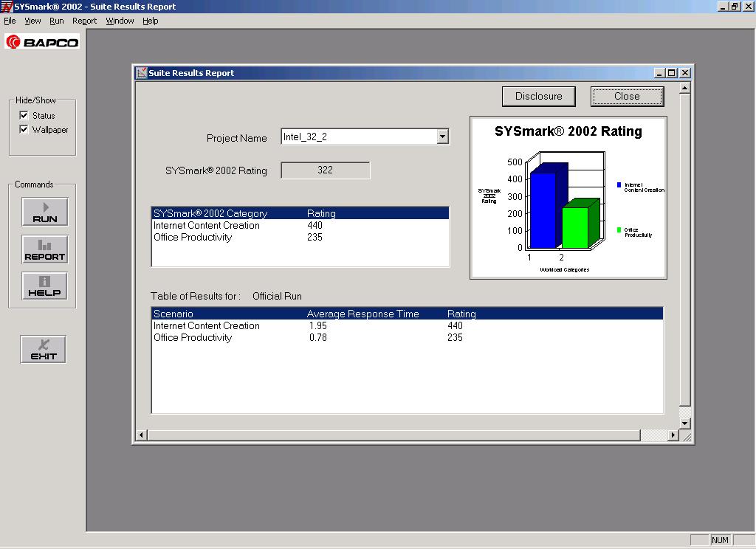Viewport: 756px width, 549px height.
Task: Click the blue Internet Content Creation legend marker
Action: (x=619, y=184)
